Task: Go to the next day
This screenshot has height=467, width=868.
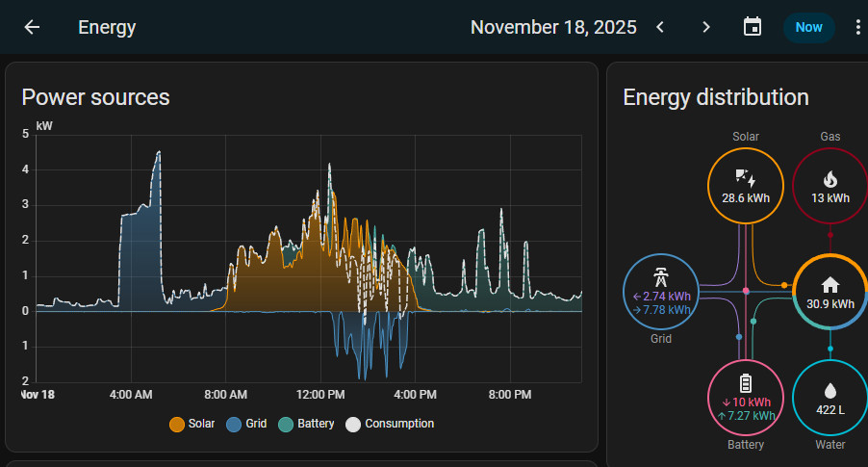Action: [706, 27]
